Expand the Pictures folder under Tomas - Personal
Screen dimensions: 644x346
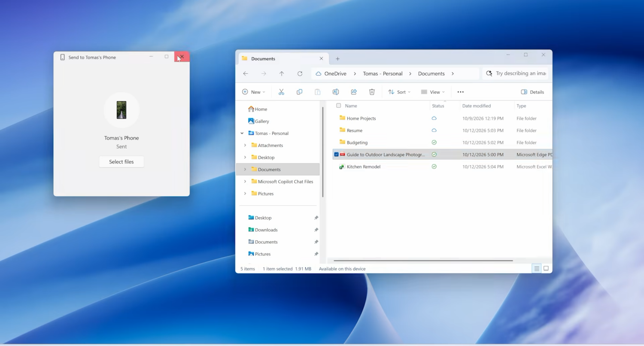click(245, 193)
